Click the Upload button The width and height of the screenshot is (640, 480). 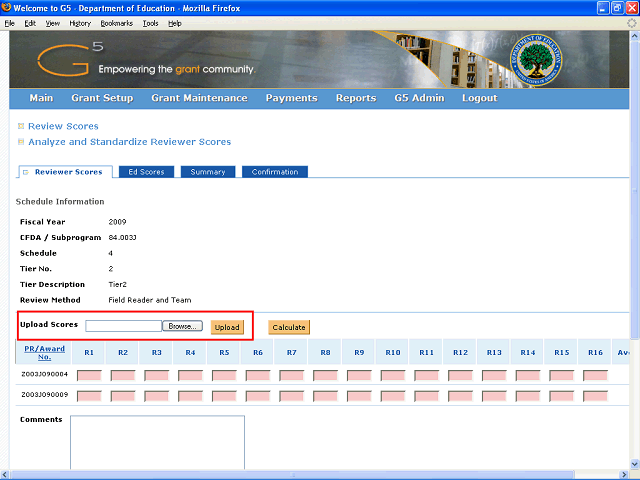point(227,327)
